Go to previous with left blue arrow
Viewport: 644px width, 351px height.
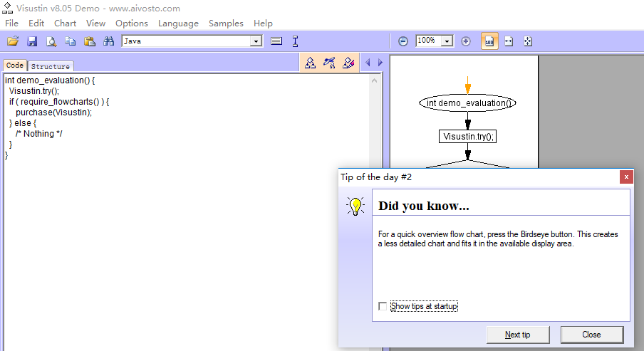point(368,63)
